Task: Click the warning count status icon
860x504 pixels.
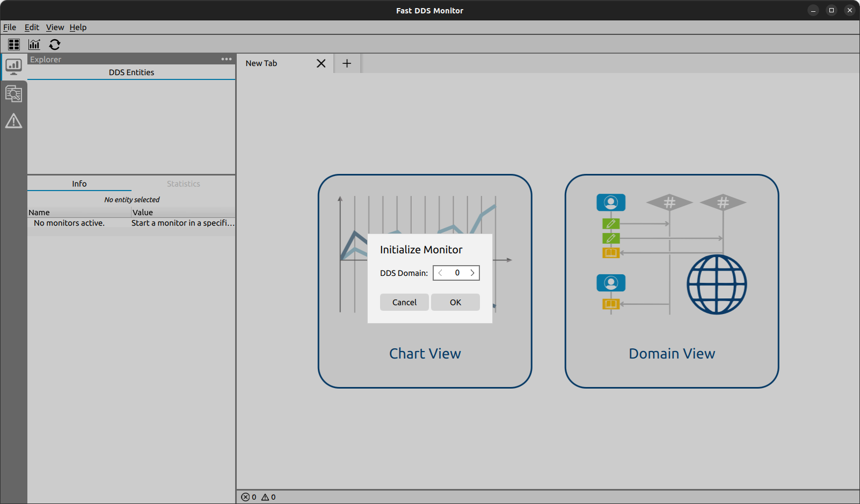Action: point(265,497)
